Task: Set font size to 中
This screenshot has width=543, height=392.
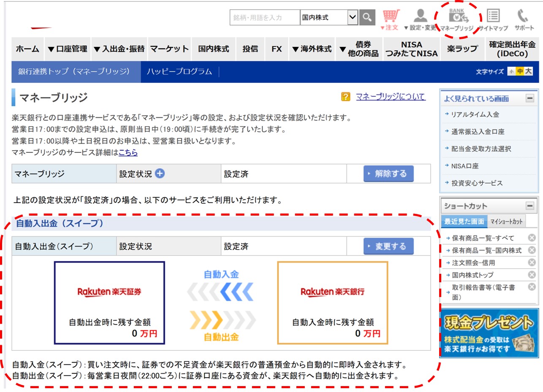Action: coord(520,72)
